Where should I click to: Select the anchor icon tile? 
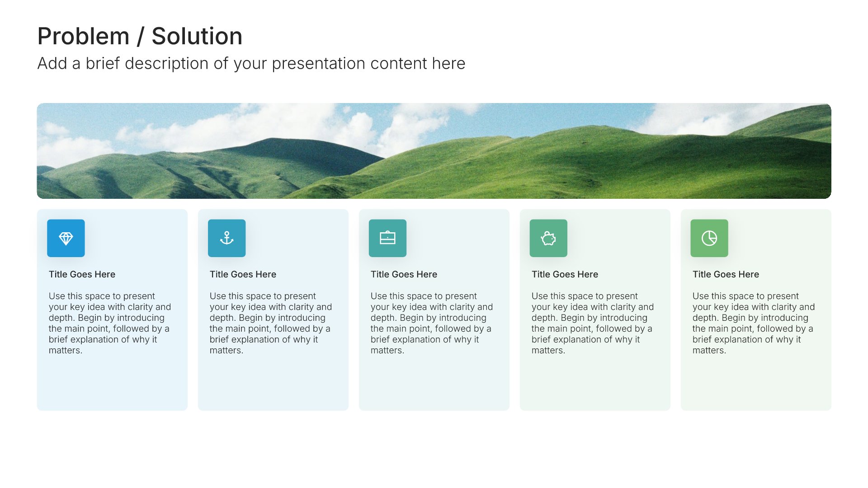tap(227, 238)
